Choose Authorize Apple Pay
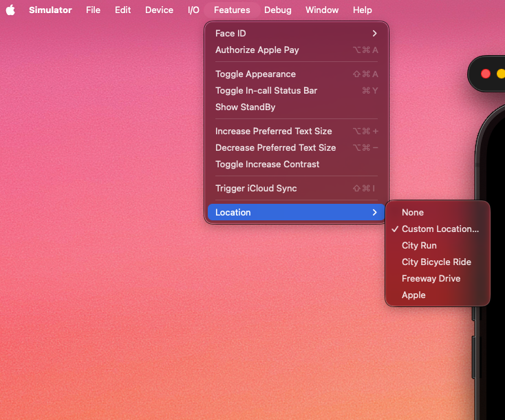 pos(297,50)
